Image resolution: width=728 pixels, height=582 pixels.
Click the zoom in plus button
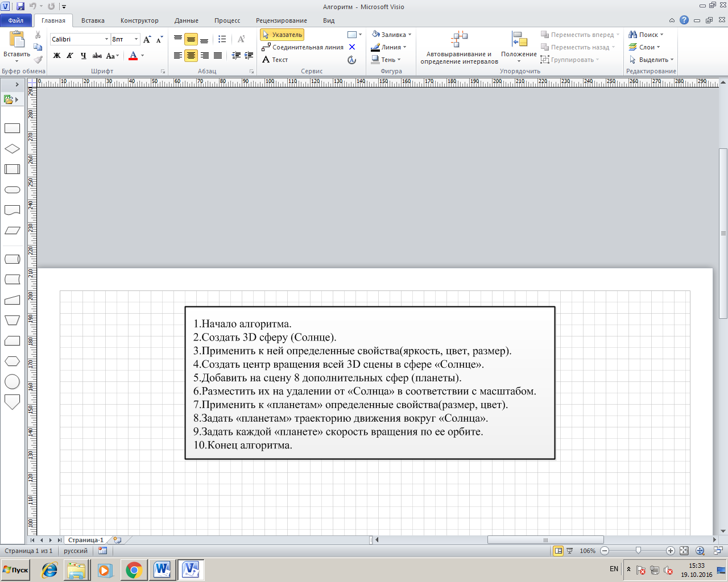(671, 551)
